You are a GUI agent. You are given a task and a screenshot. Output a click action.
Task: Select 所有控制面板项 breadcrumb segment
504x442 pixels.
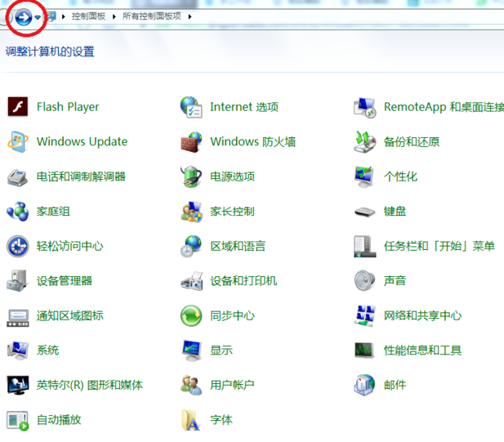[x=151, y=16]
